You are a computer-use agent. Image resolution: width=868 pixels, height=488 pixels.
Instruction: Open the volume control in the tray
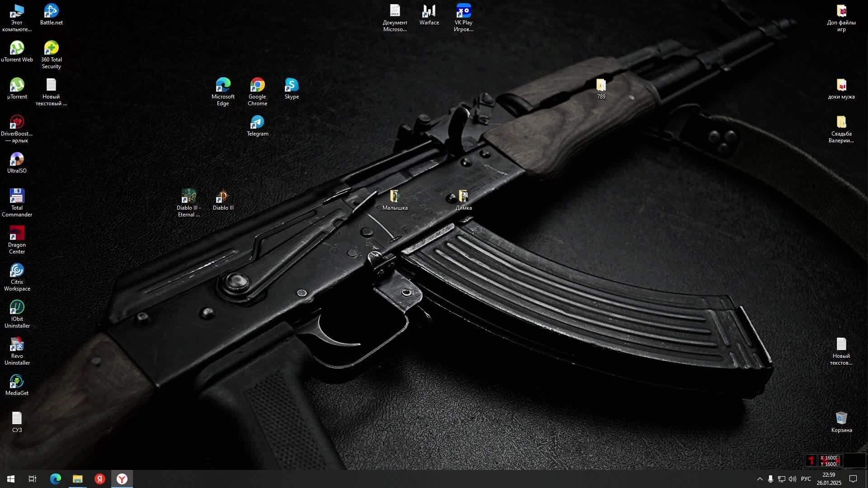point(793,479)
